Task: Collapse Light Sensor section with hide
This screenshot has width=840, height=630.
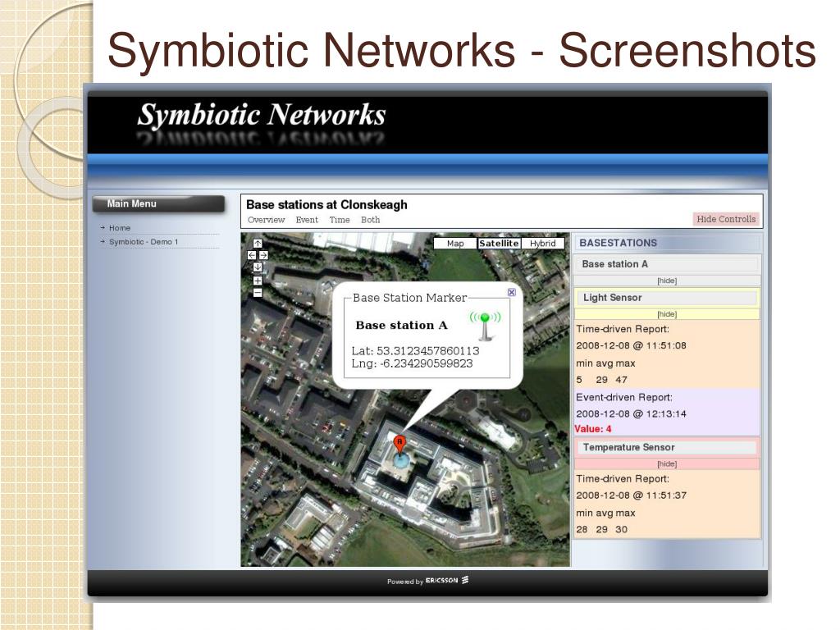Action: (667, 314)
